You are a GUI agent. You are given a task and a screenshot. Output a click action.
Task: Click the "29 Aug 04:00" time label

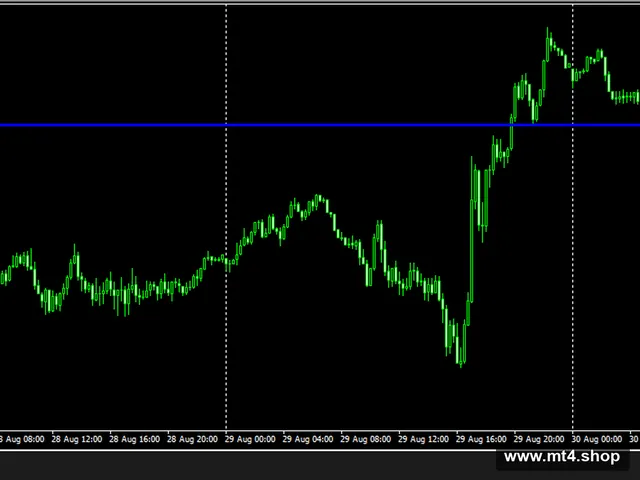[308, 439]
